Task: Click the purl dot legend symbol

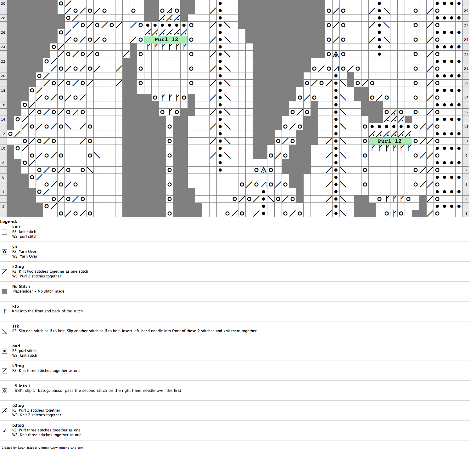Action: click(4, 351)
